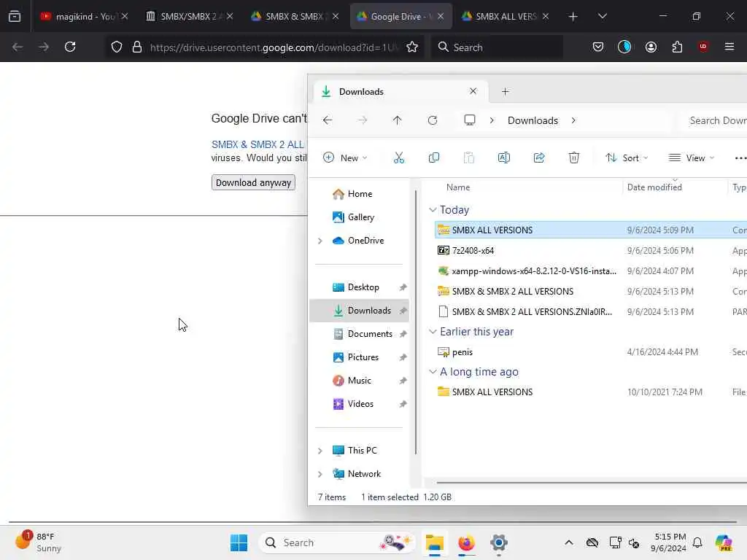Click Firefox Search box
This screenshot has height=560, width=747.
[x=498, y=47]
